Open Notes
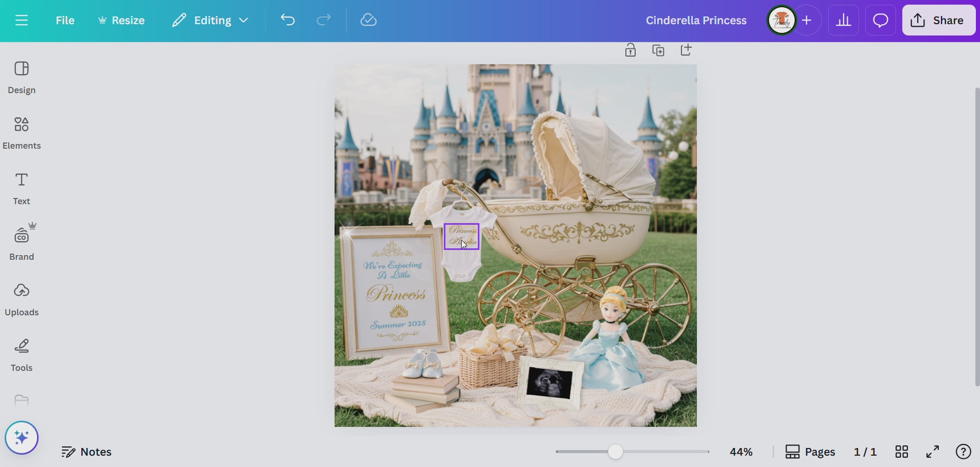 pos(86,452)
